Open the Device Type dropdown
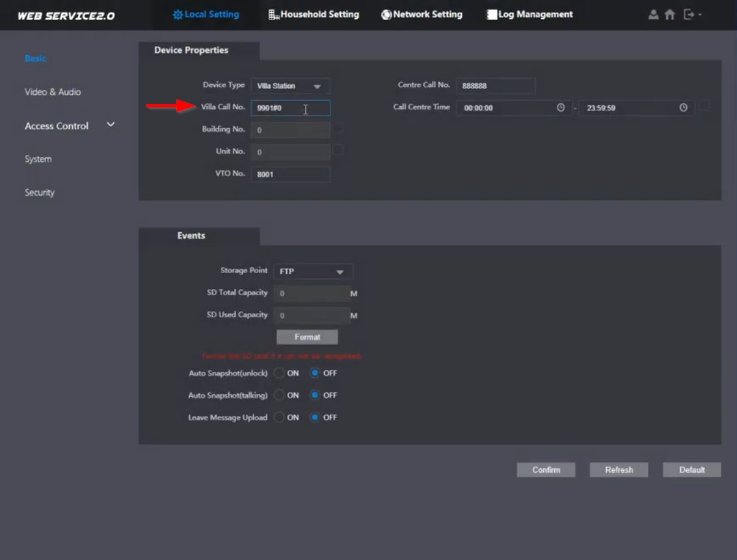 290,86
